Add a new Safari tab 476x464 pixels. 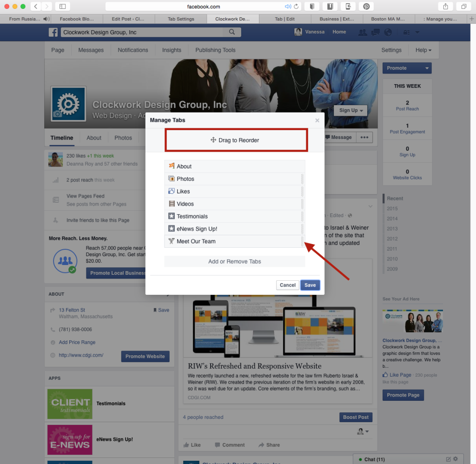pos(472,19)
